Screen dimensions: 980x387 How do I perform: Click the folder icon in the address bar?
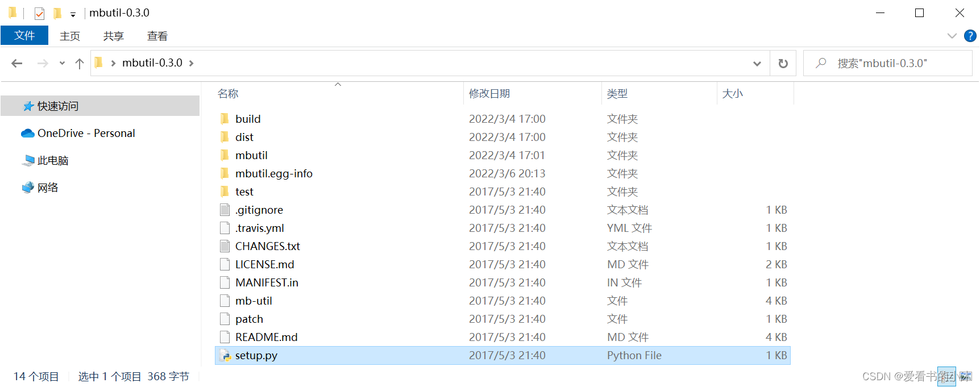99,63
